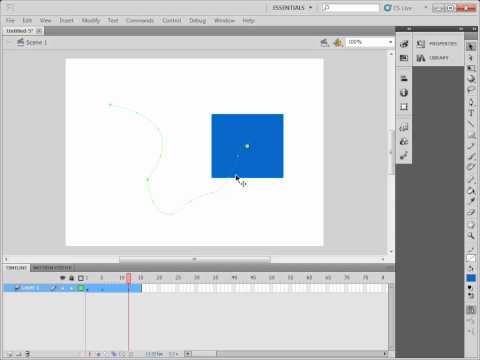Viewport: 480px width, 360px height.
Task: Open the Modify menu
Action: pos(91,21)
